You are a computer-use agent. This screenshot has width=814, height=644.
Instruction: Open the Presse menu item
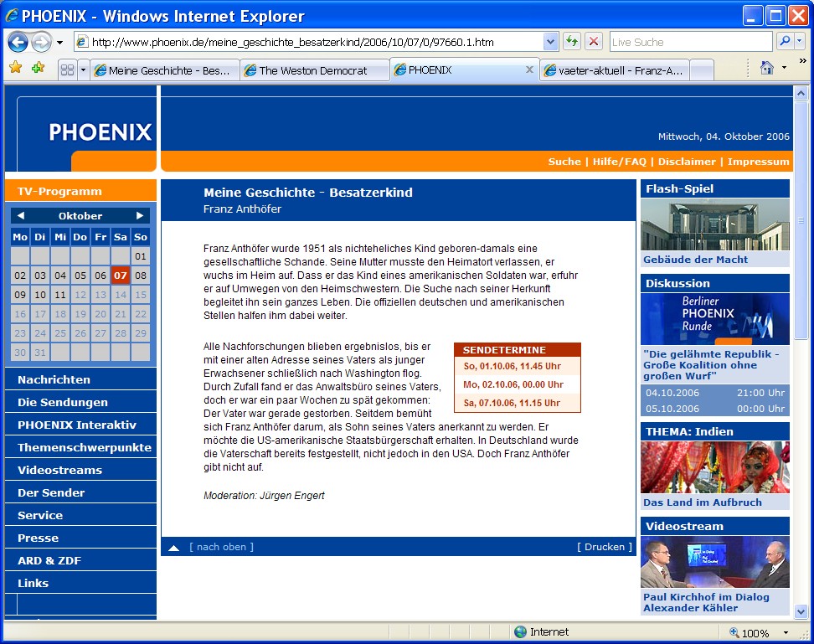80,538
